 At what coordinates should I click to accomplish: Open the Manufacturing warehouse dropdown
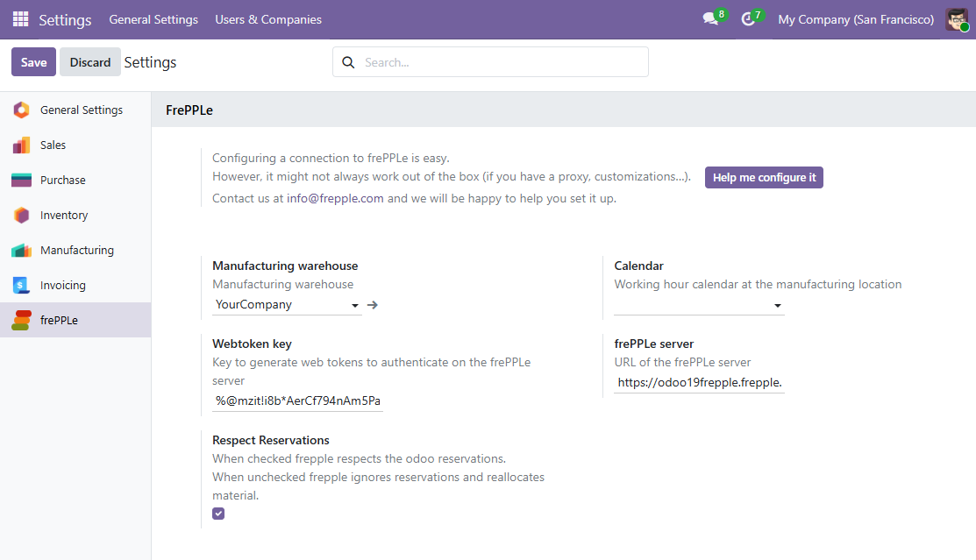(355, 305)
